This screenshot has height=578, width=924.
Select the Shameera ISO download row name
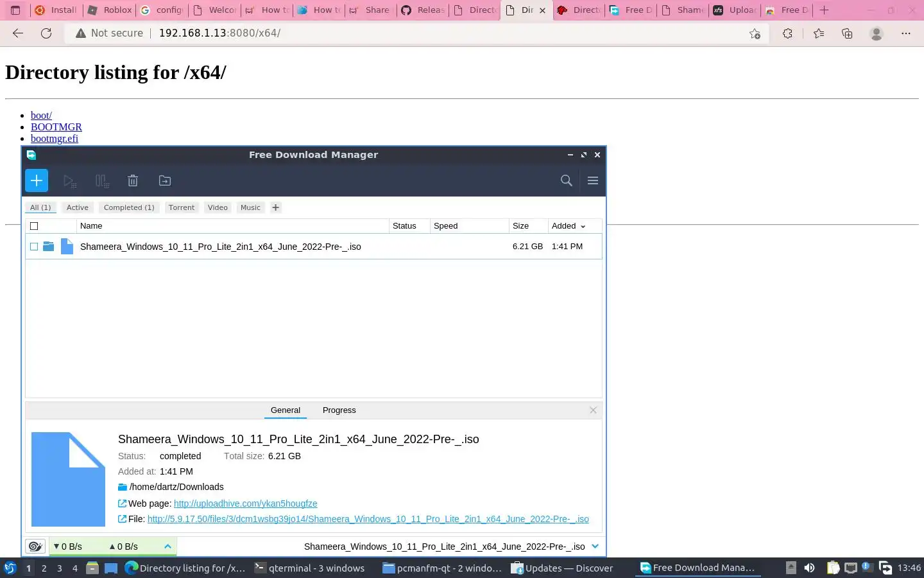pos(220,247)
